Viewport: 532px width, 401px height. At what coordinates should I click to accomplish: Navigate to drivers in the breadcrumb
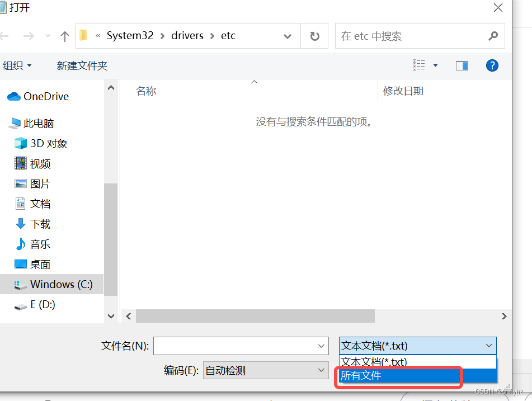pos(187,36)
